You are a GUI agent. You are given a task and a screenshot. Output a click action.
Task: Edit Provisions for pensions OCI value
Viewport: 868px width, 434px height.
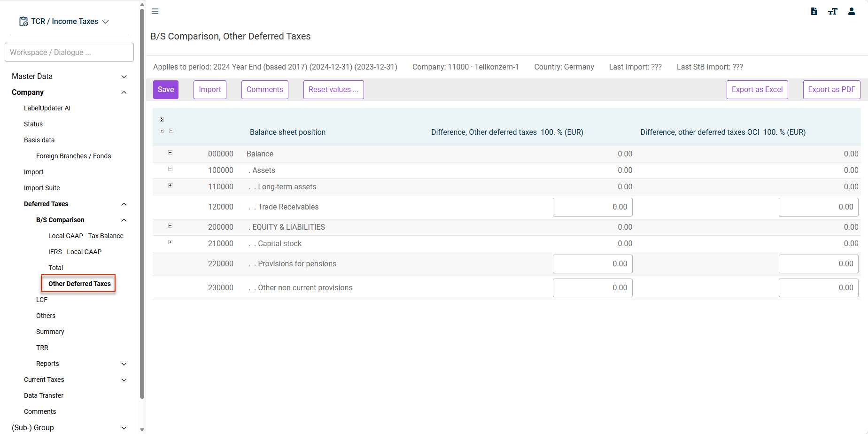(819, 264)
